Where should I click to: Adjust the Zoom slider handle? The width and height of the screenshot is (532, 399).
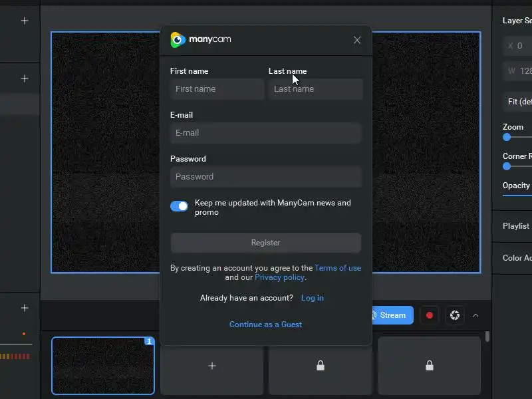[x=507, y=137]
